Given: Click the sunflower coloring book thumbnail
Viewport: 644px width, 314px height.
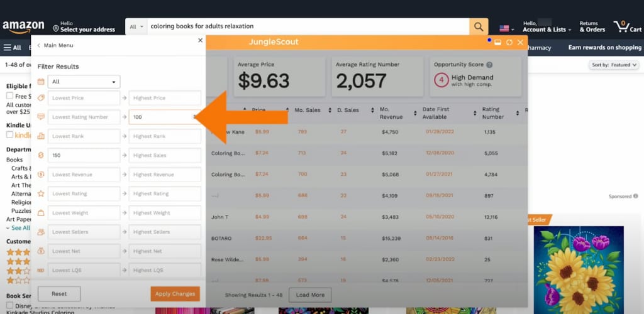Looking at the screenshot, I should (579, 270).
